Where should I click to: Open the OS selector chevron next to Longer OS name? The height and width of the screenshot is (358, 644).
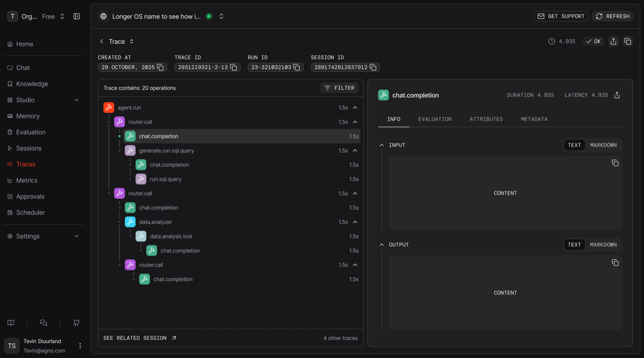[x=221, y=16]
